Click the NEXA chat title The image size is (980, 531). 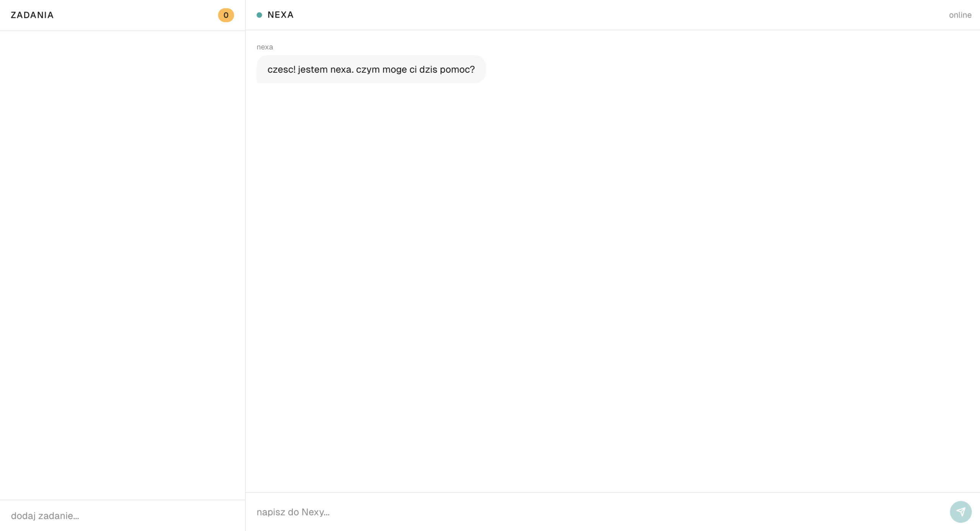281,15
